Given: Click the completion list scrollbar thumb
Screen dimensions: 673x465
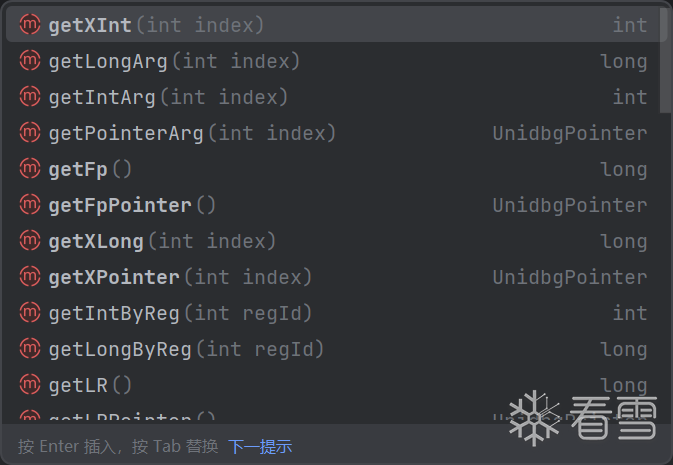Looking at the screenshot, I should [666, 58].
